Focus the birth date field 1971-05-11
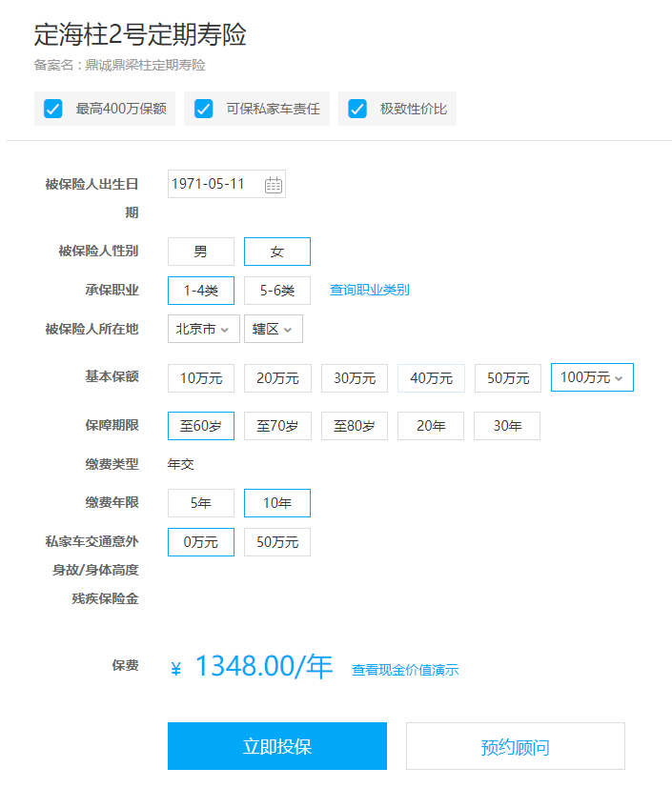This screenshot has width=672, height=788. (x=227, y=184)
